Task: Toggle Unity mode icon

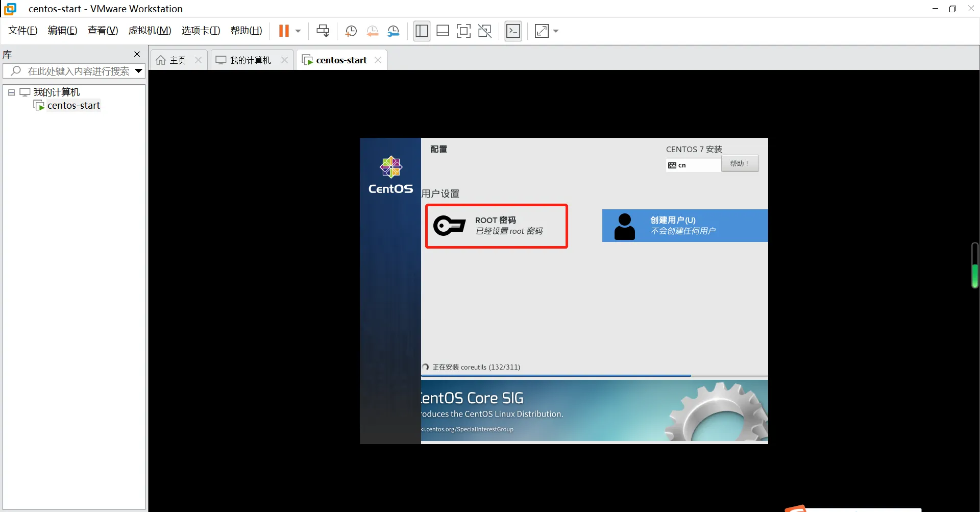Action: [x=484, y=31]
